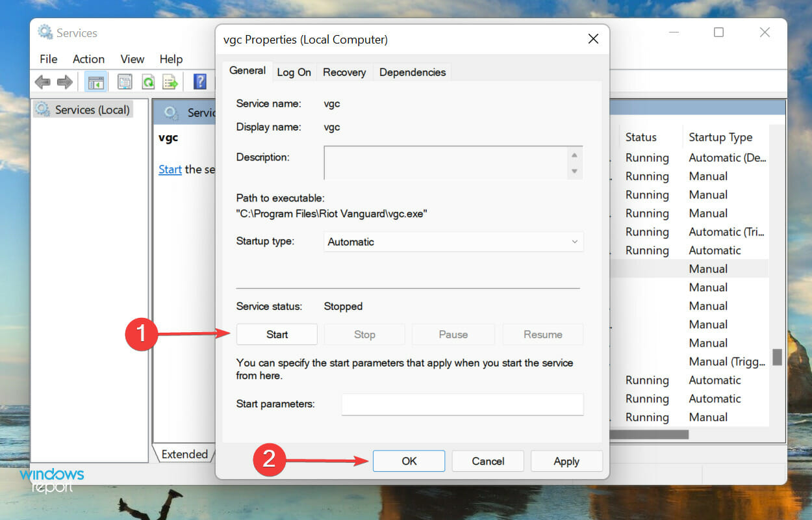Viewport: 812px width, 520px height.
Task: Switch to the General tab
Action: (x=247, y=70)
